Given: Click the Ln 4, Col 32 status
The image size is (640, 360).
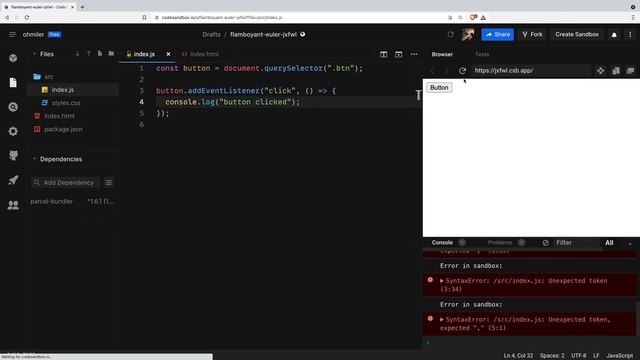Looking at the screenshot, I should point(518,356).
